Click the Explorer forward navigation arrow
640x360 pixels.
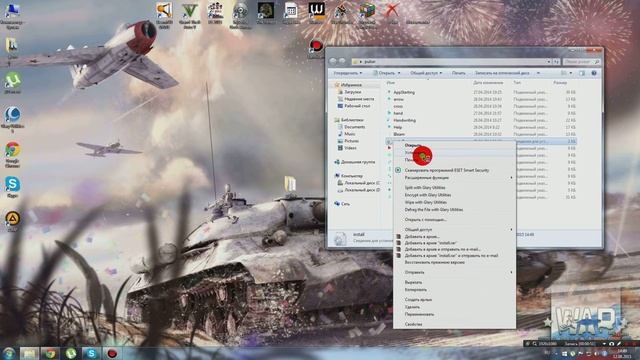click(342, 61)
